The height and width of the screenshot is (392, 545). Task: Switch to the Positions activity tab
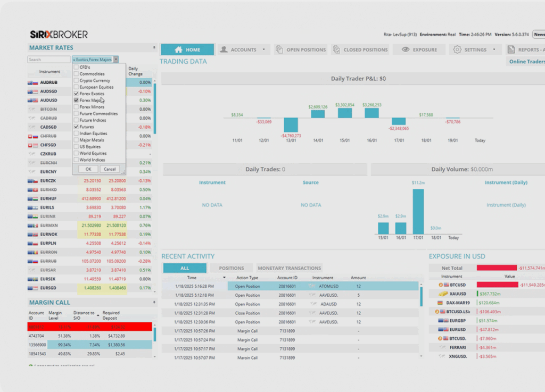[232, 268]
